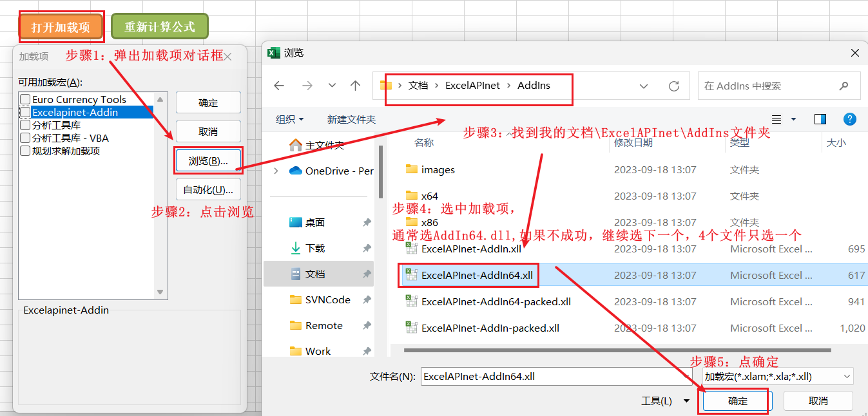The image size is (868, 416).
Task: Tick the Euro Currency Tools checkbox
Action: 26,99
